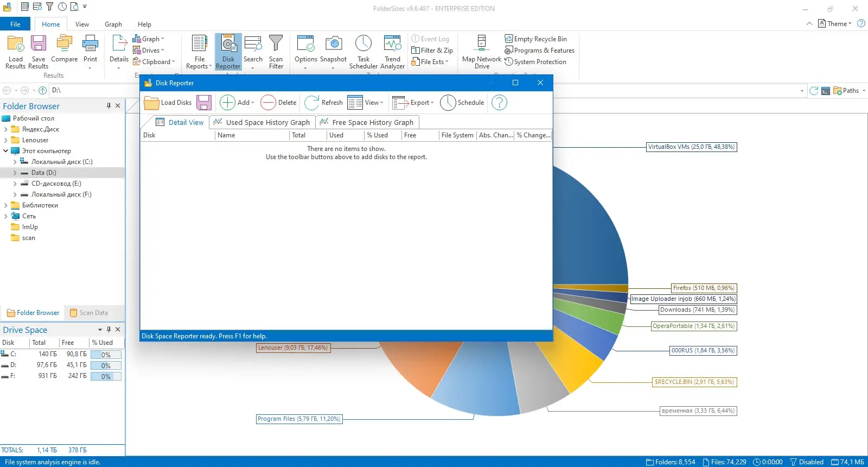Click Delete in Disk Reporter toolbar
868x467 pixels.
278,103
